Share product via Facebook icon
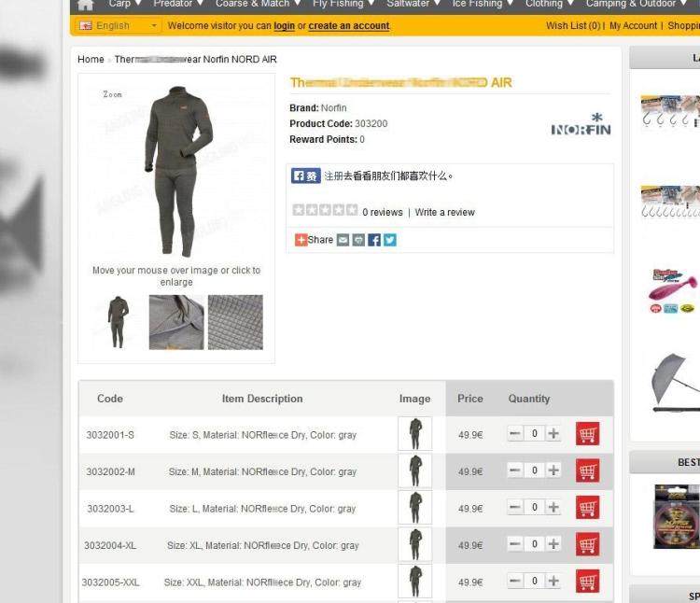The height and width of the screenshot is (603, 700). (374, 240)
